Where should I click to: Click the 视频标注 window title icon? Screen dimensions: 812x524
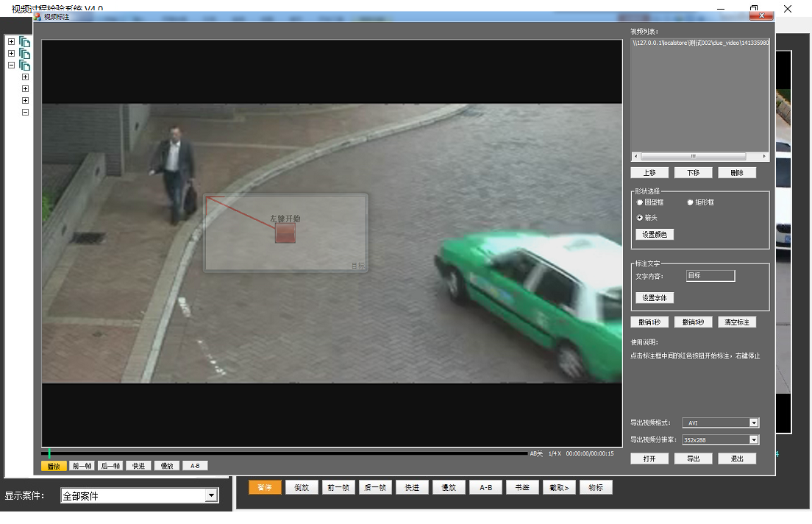(38, 16)
